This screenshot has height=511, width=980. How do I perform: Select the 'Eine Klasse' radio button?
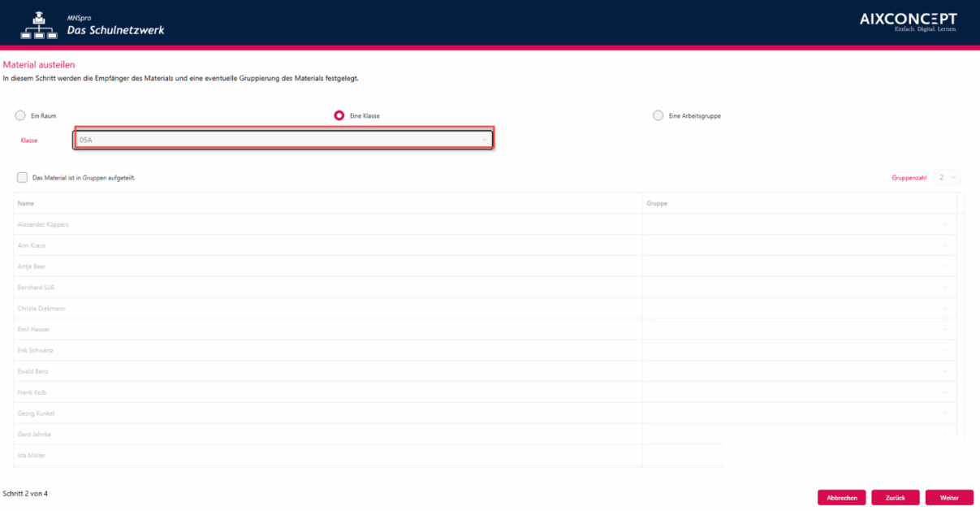pyautogui.click(x=339, y=115)
